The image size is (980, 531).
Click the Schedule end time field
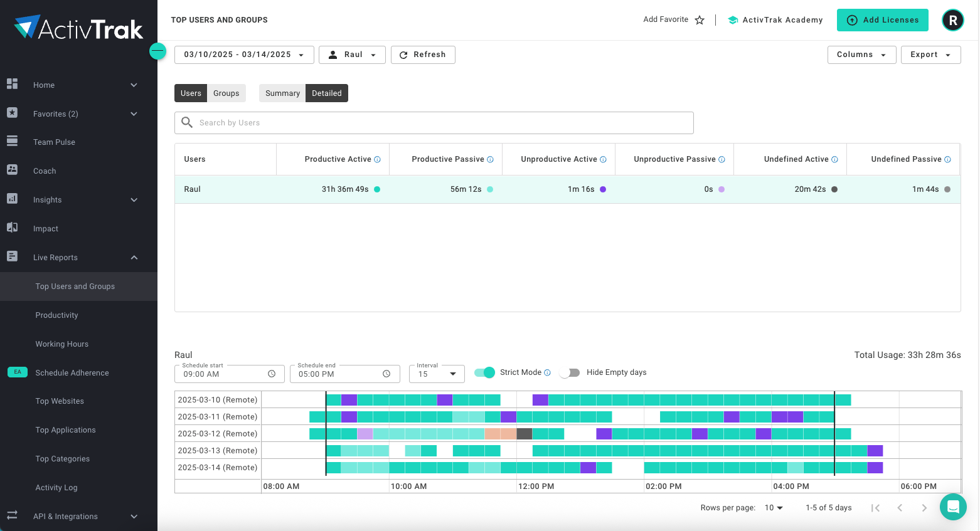click(x=345, y=374)
